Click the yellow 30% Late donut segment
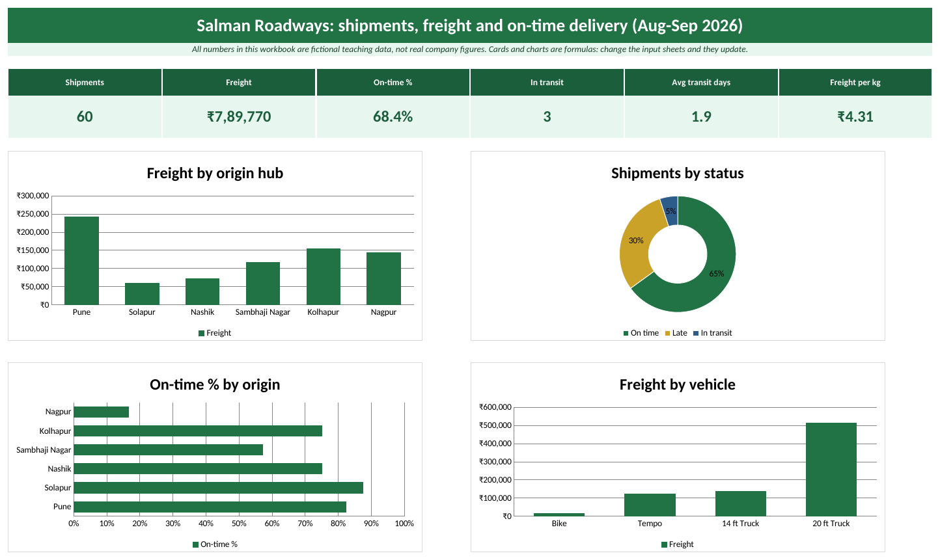The height and width of the screenshot is (560, 940). [x=635, y=242]
